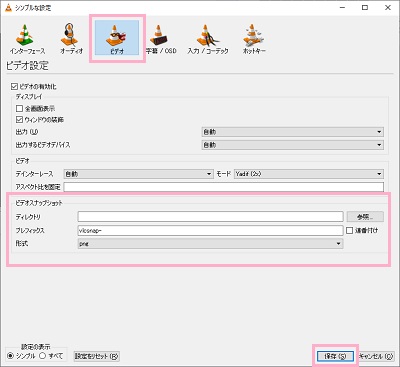Click the 保存 (S) button
Viewport: 400px width, 367px height.
click(335, 356)
